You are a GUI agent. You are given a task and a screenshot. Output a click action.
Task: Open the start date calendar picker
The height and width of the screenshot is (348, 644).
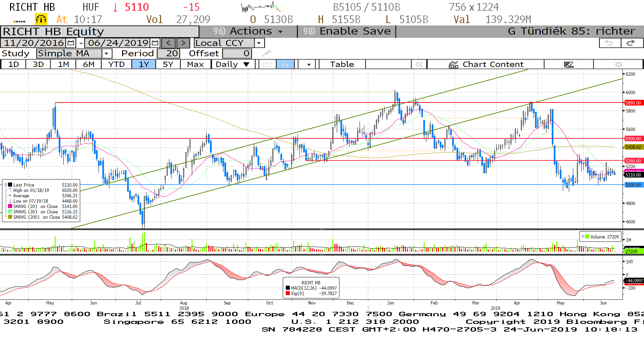pyautogui.click(x=71, y=43)
